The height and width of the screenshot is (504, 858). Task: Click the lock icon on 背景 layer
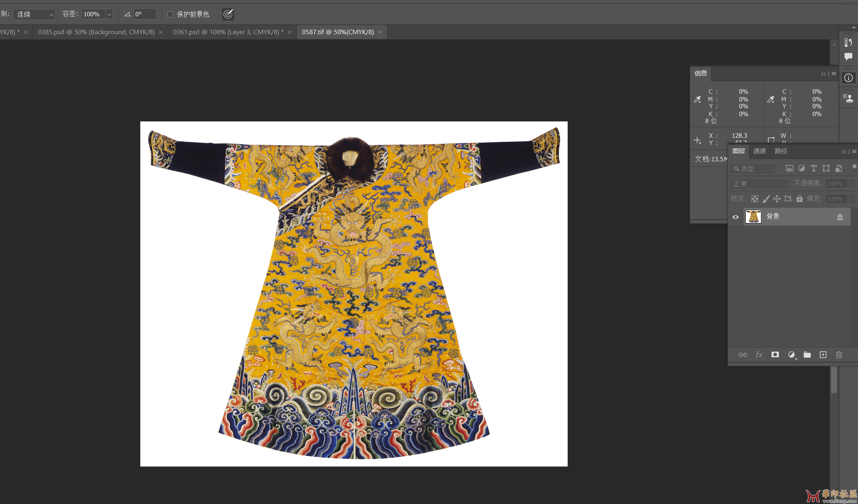[840, 217]
